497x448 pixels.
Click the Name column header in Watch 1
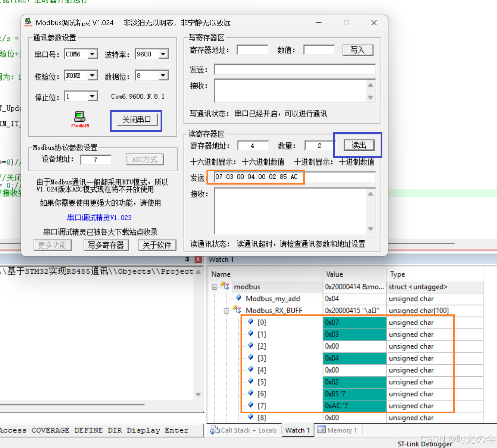[265, 274]
